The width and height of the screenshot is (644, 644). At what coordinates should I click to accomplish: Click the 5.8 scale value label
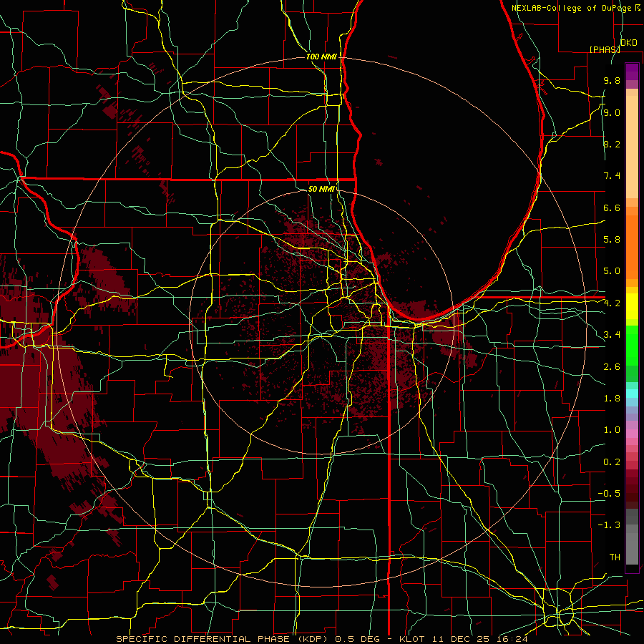tap(612, 240)
